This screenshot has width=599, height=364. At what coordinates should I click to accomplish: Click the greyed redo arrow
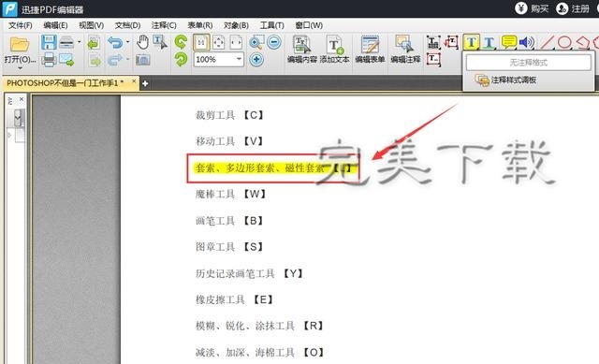(114, 60)
